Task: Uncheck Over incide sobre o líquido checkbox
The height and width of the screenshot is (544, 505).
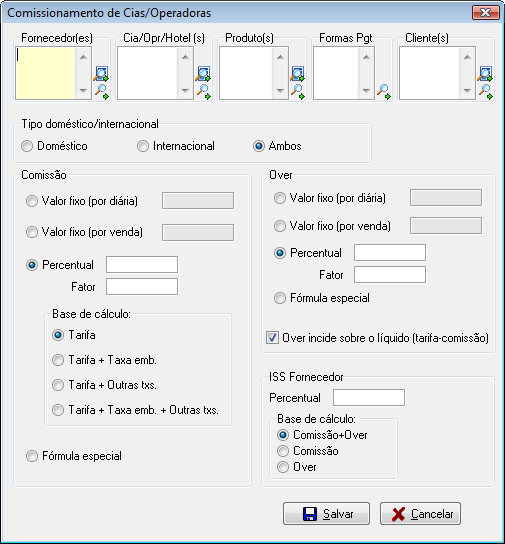Action: [272, 338]
